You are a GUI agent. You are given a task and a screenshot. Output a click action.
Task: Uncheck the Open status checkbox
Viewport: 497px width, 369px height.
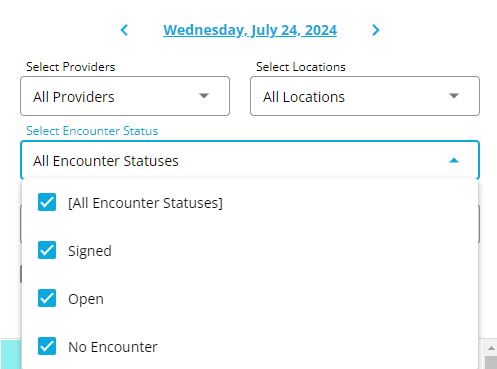[x=47, y=298]
